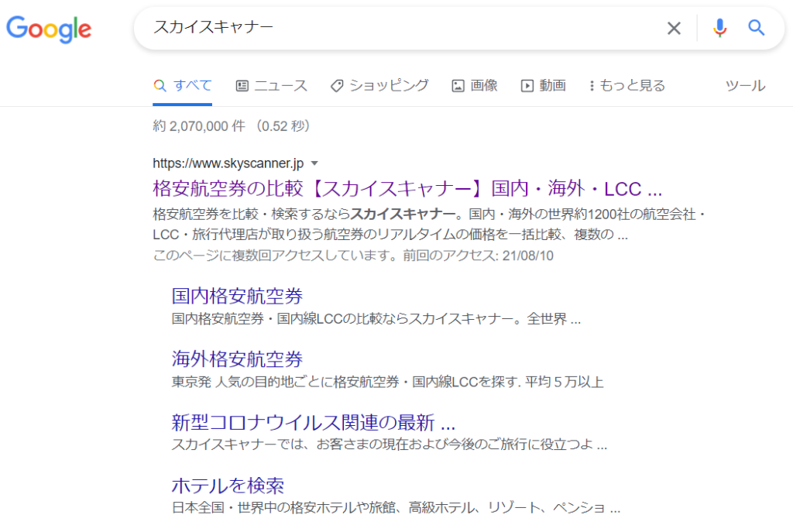
Task: Click the Google logo
Action: [x=49, y=29]
